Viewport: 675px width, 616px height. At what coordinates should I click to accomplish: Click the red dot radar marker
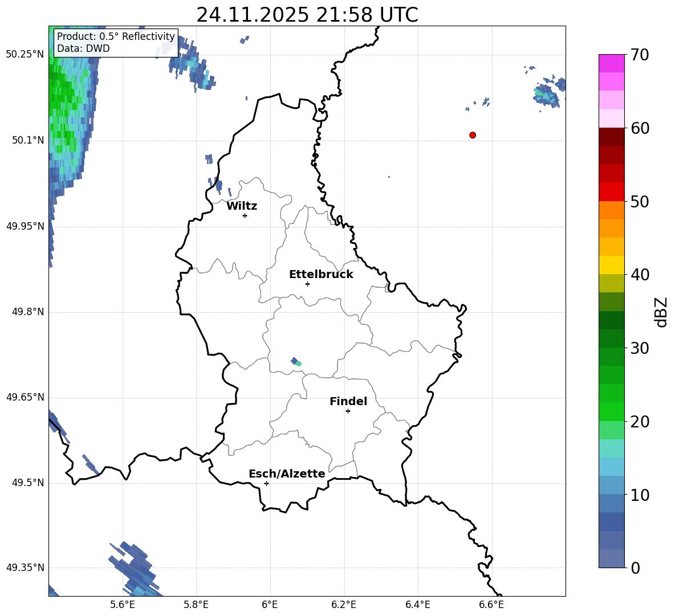coord(473,135)
